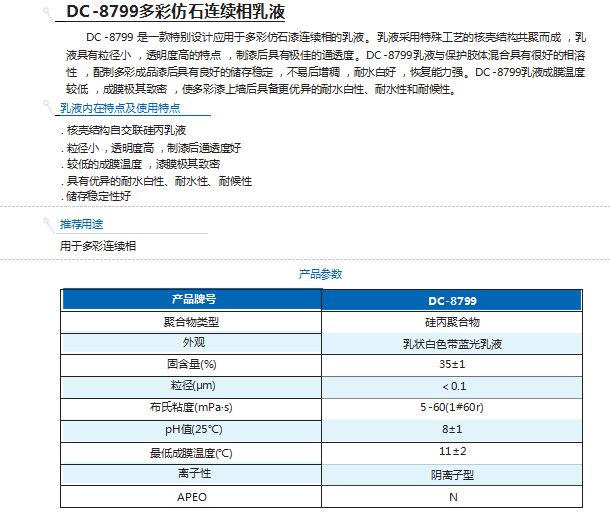Click the 8±1 value cell

(x=452, y=431)
